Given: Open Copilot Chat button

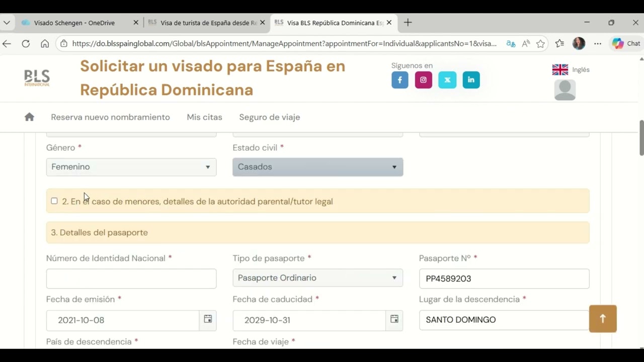Looking at the screenshot, I should coord(626,44).
